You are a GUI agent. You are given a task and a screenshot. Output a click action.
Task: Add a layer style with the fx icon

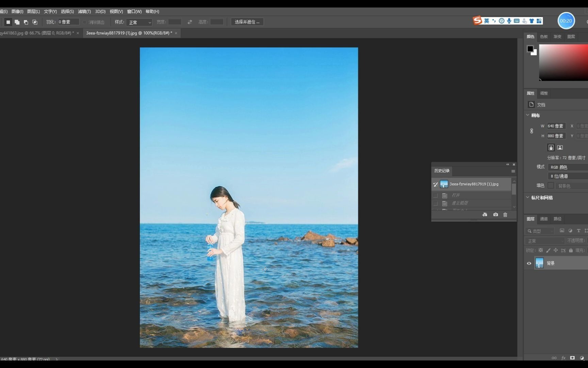(563, 358)
